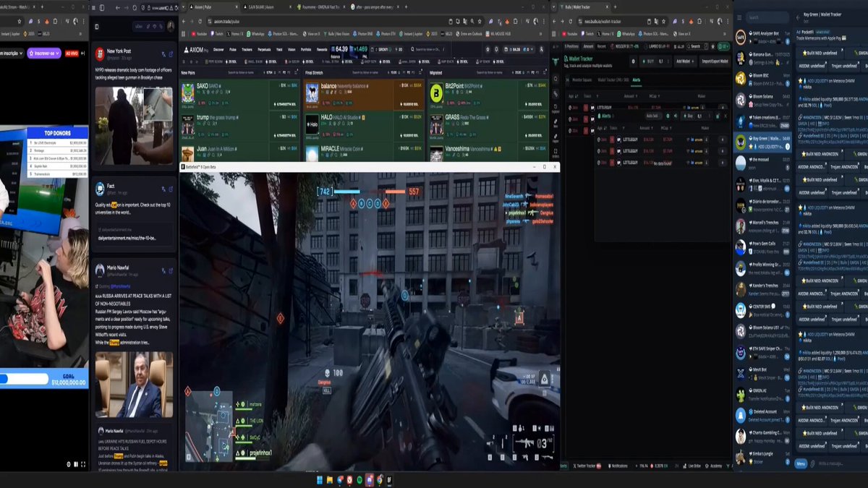Open the Bloom BSC chat in Telegram
868x488 pixels.
(x=762, y=79)
